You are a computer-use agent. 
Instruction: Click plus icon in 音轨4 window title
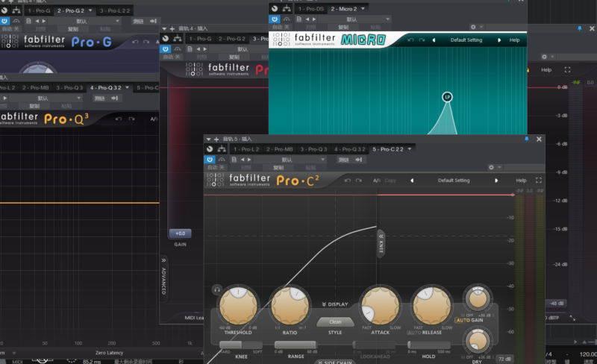172,28
